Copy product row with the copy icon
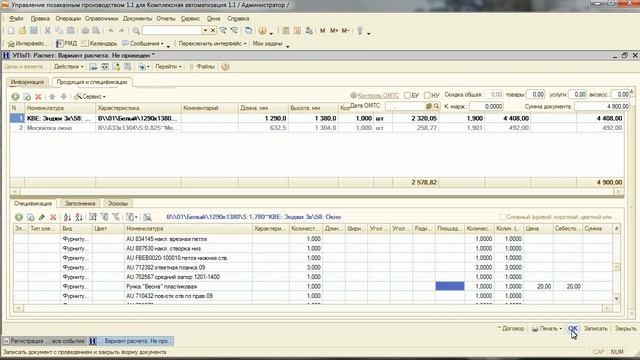Viewport: 640px width, 360px height. click(x=27, y=97)
